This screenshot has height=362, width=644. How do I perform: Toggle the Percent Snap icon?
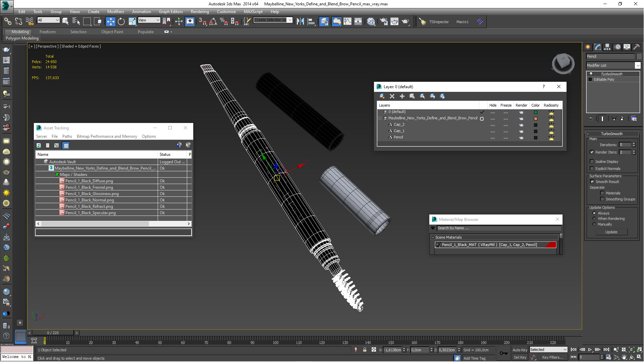(224, 21)
